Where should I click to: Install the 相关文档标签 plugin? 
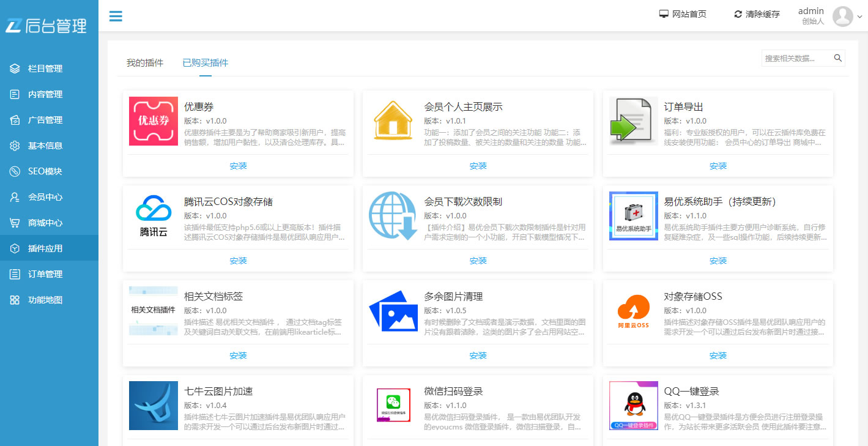coord(238,355)
